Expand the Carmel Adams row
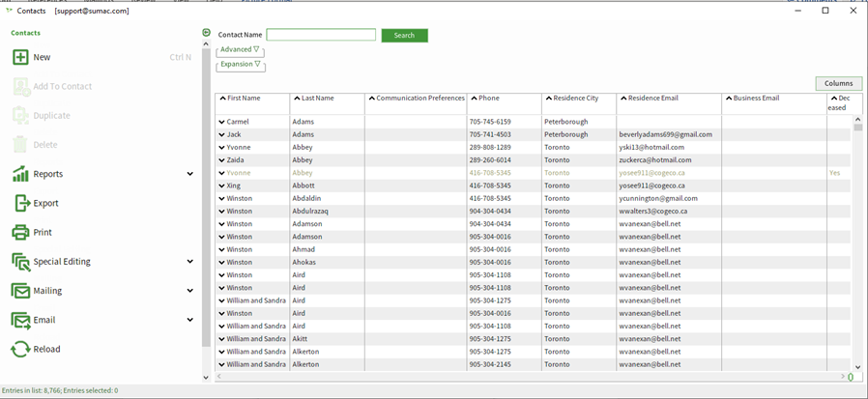The image size is (868, 399). click(x=221, y=122)
